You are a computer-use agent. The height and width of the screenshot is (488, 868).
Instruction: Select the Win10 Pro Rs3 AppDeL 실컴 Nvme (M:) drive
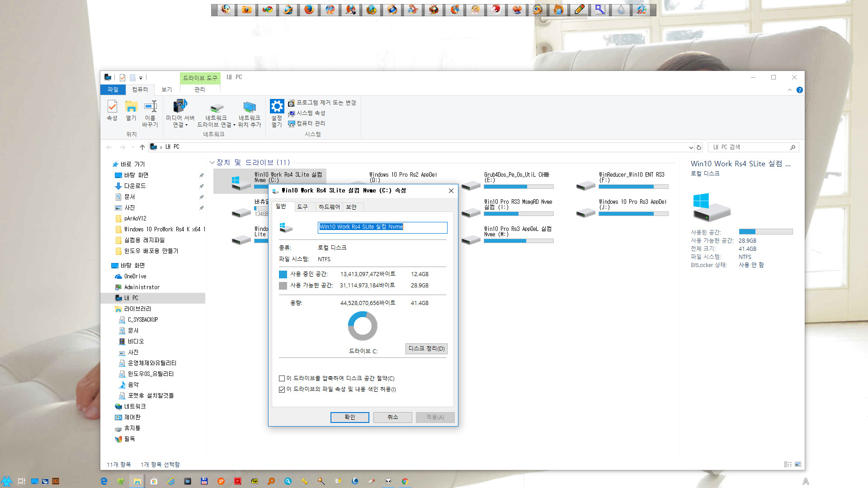tap(508, 235)
